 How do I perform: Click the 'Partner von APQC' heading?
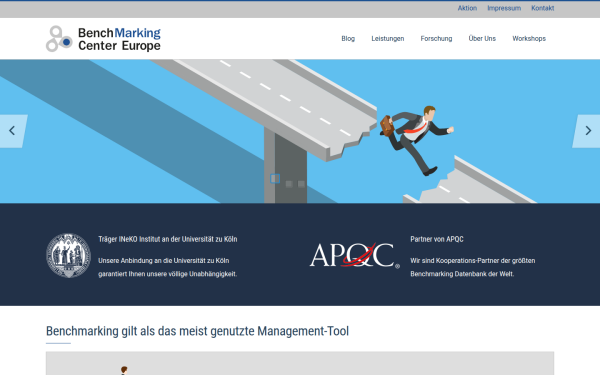(x=437, y=239)
